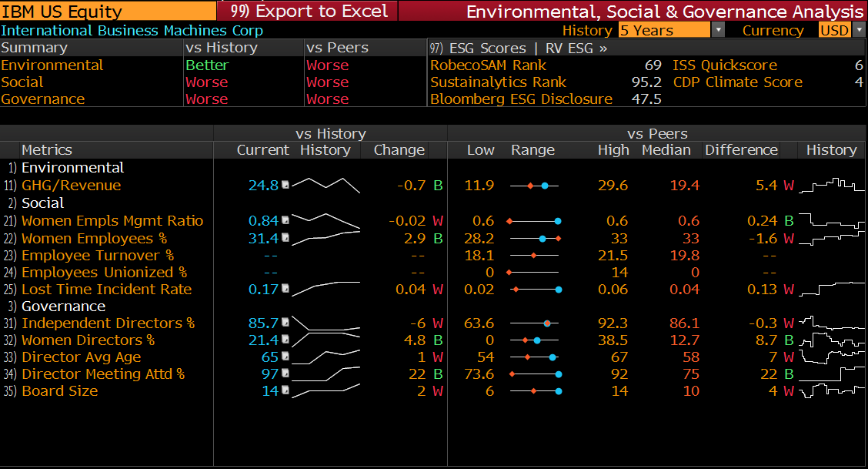Open Director Meeting Attd % note icon
This screenshot has width=868, height=469.
coord(285,374)
